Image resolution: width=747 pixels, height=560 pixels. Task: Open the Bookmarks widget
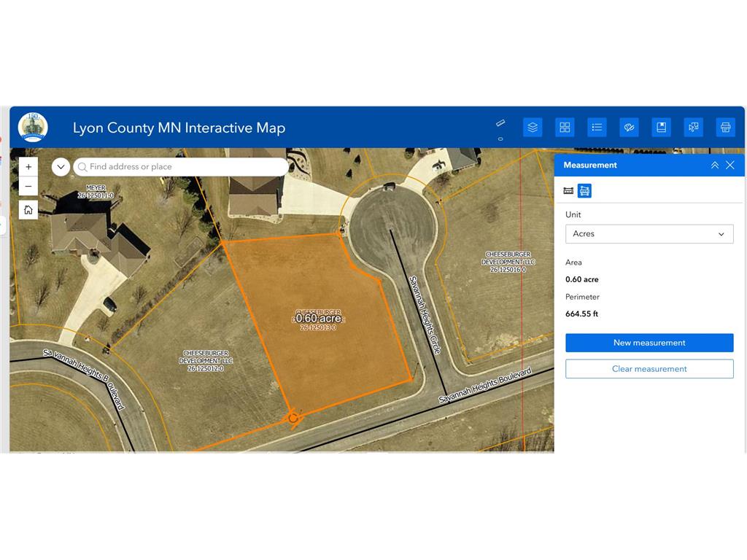[661, 127]
